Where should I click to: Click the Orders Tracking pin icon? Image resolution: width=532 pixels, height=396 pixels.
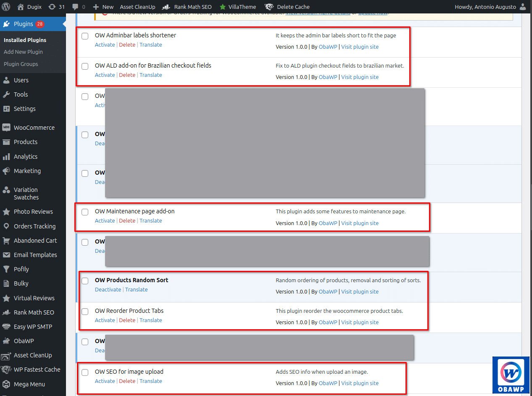point(6,226)
